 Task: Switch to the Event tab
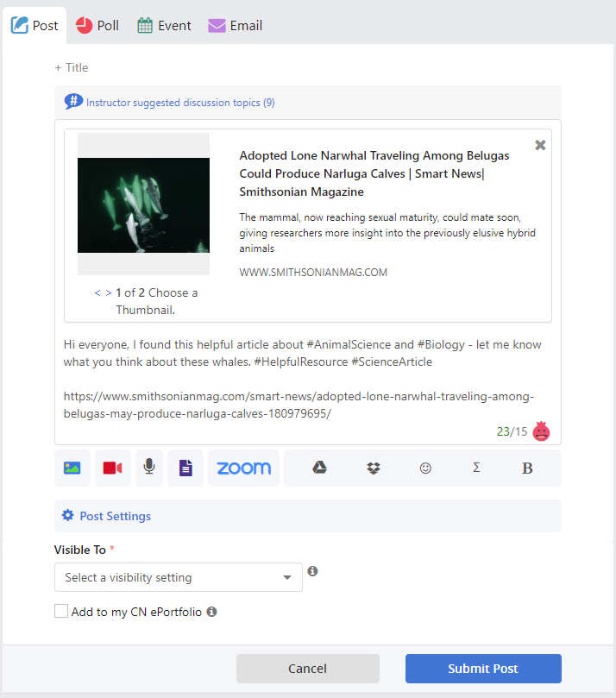click(164, 25)
